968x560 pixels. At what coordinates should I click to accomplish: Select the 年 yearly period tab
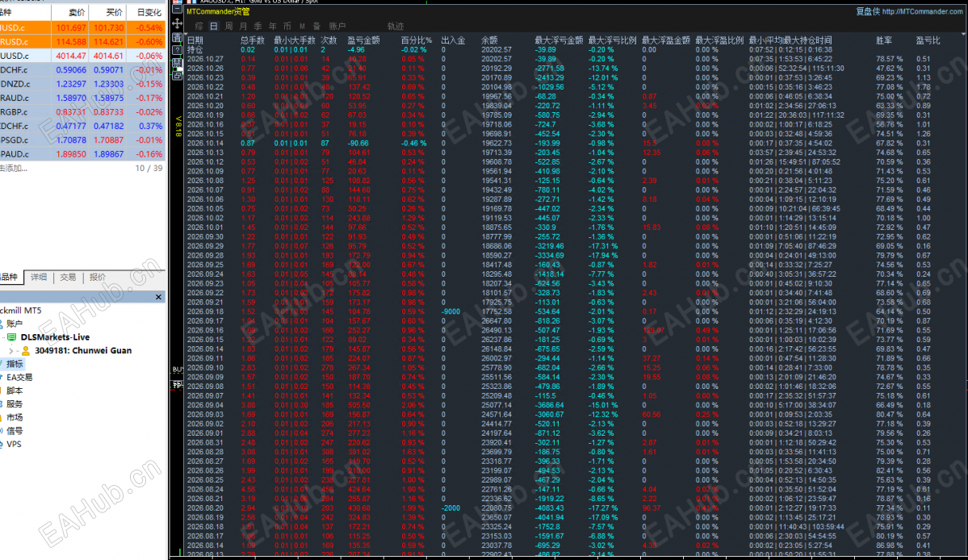[x=273, y=26]
